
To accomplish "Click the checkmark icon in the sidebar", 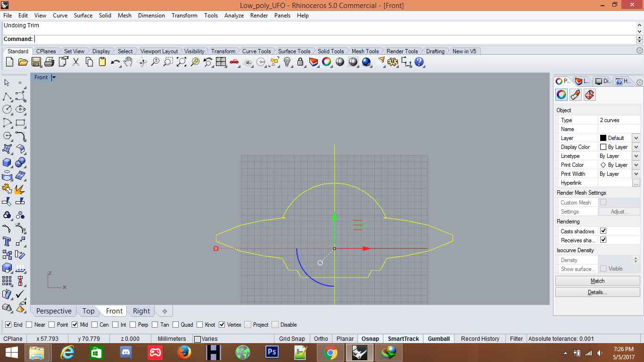I will point(20,294).
